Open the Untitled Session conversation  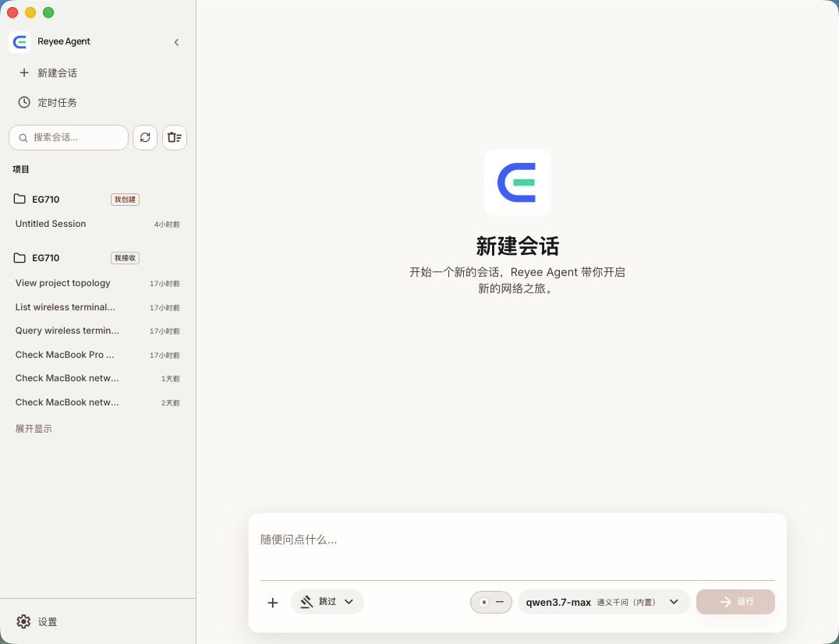97,224
